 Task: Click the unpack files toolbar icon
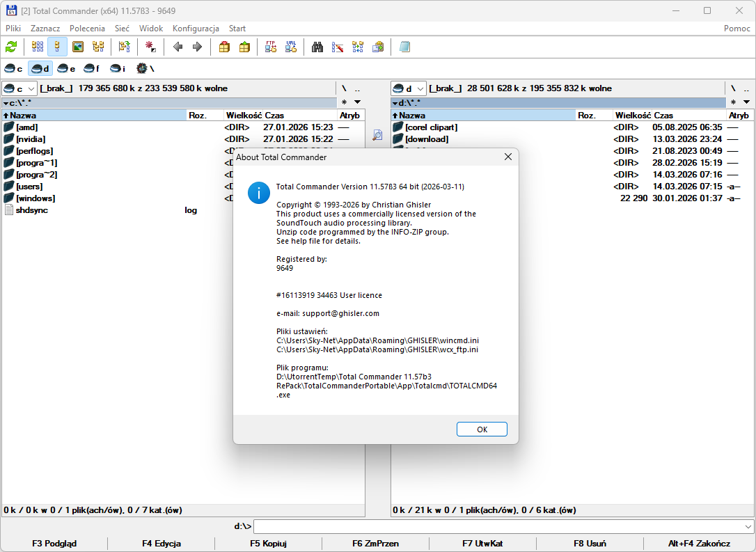click(x=244, y=47)
